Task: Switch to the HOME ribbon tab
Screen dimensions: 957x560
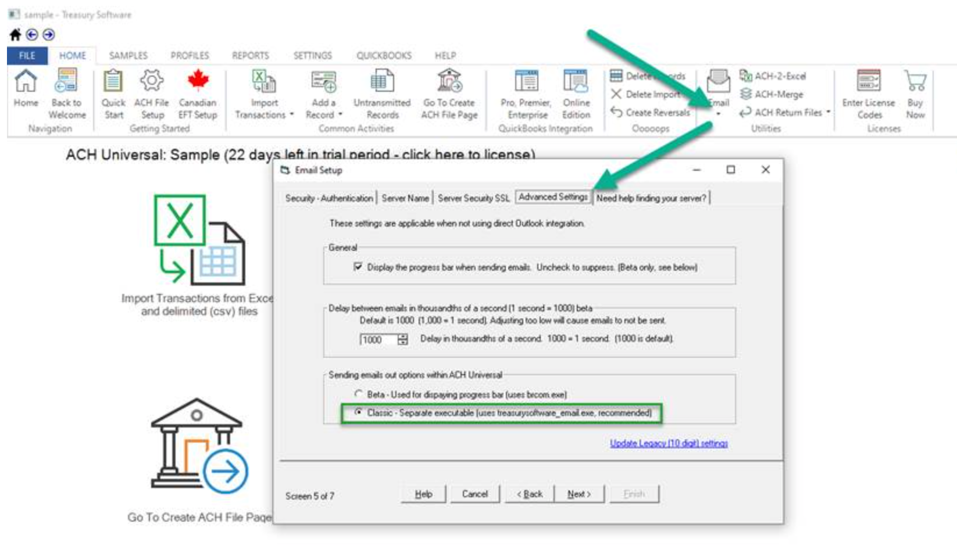Action: coord(73,56)
